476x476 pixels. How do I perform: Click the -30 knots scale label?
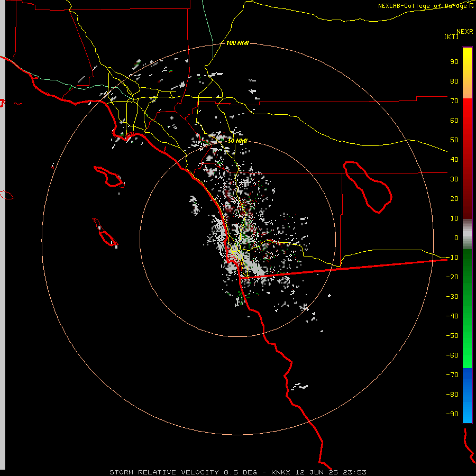tap(452, 297)
